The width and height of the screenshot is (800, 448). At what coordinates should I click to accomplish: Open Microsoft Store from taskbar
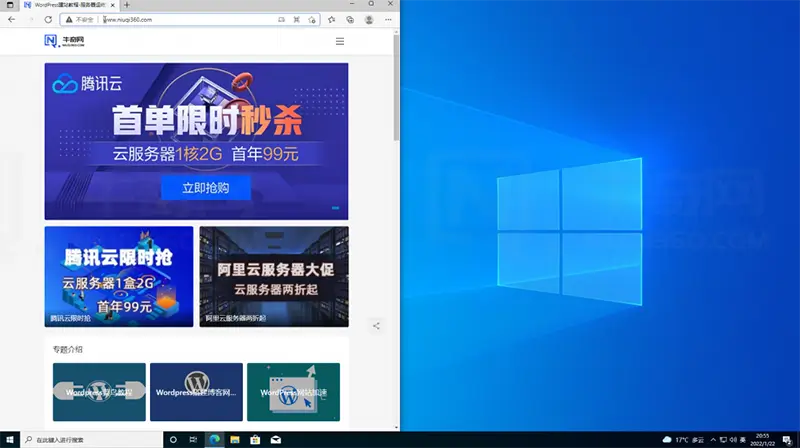point(255,439)
